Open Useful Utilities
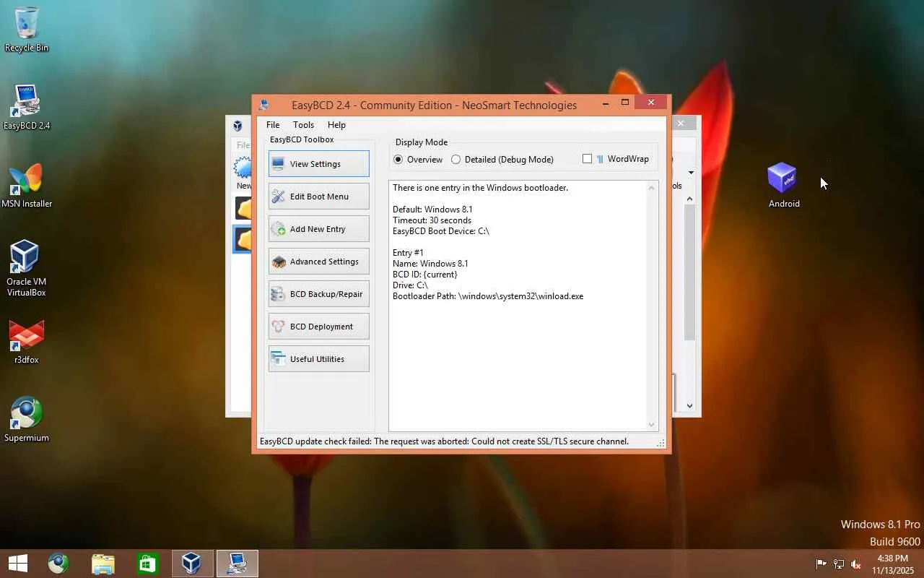This screenshot has width=924, height=578. click(319, 359)
